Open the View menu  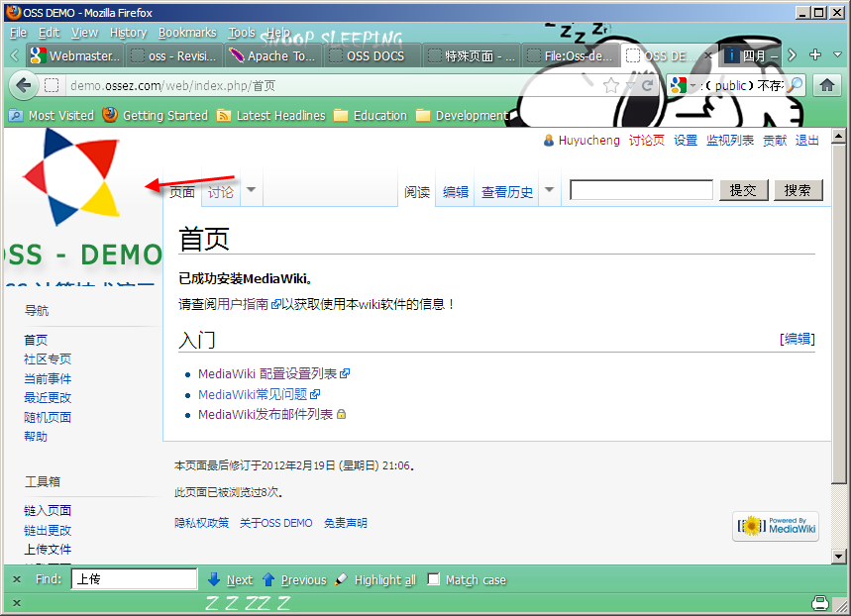pyautogui.click(x=84, y=33)
